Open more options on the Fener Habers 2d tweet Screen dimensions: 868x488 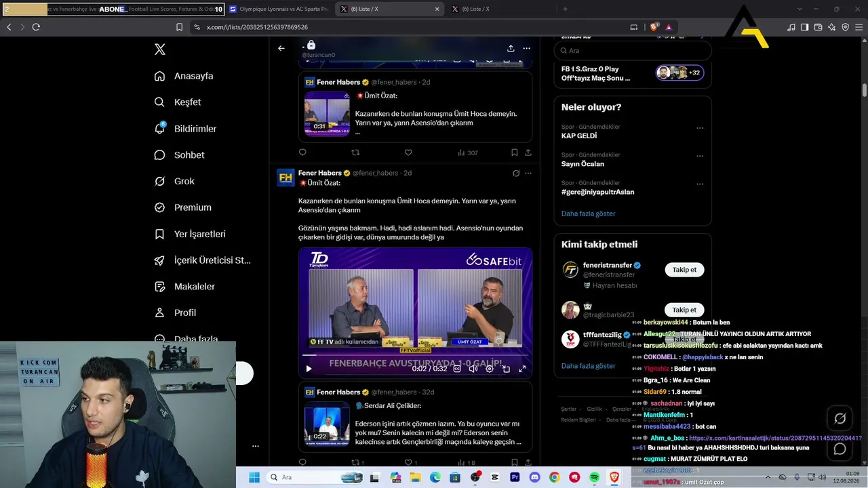(528, 173)
